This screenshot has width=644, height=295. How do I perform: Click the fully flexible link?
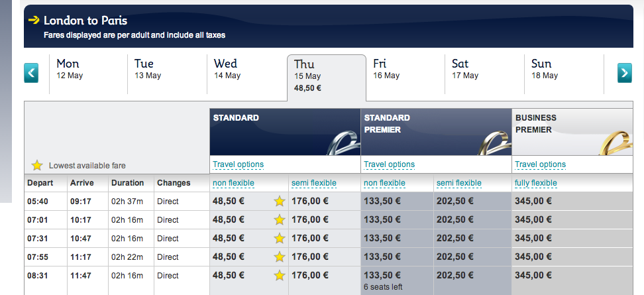[x=536, y=183]
